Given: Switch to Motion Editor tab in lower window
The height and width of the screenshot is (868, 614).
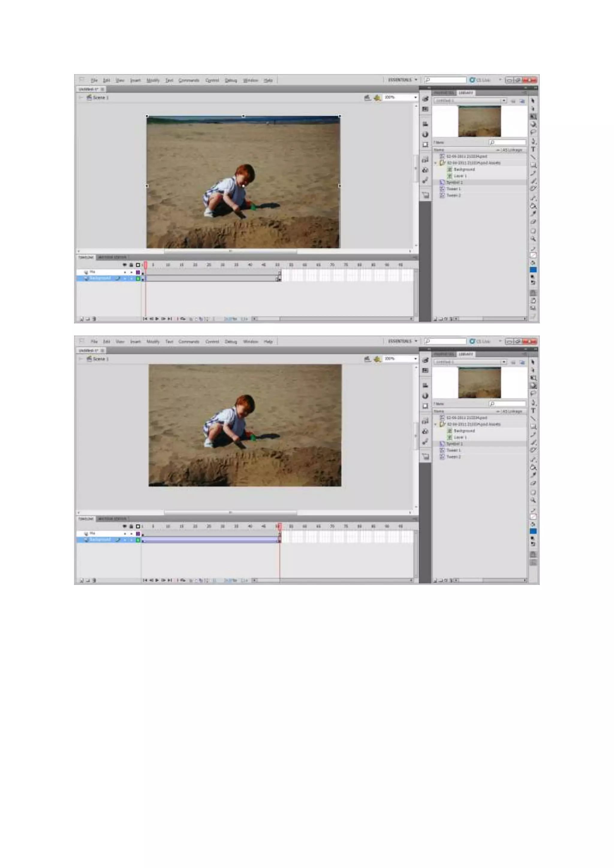Looking at the screenshot, I should 112,519.
